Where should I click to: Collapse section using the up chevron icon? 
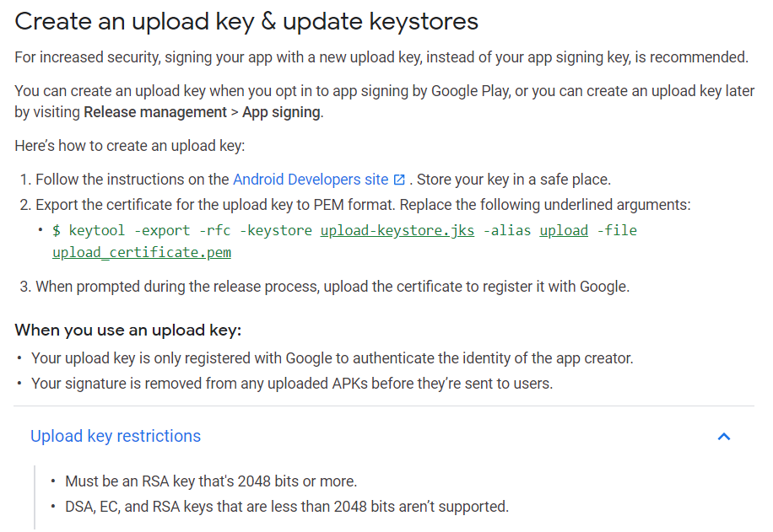724,437
